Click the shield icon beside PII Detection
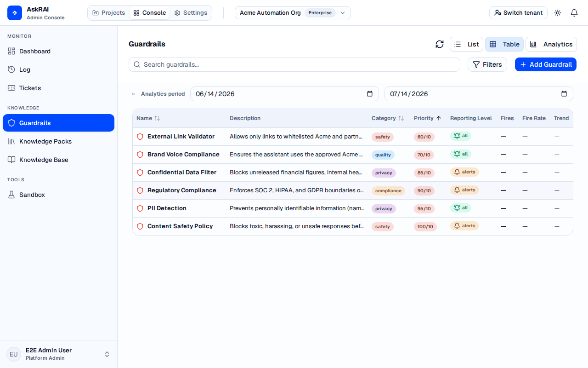 (x=140, y=208)
